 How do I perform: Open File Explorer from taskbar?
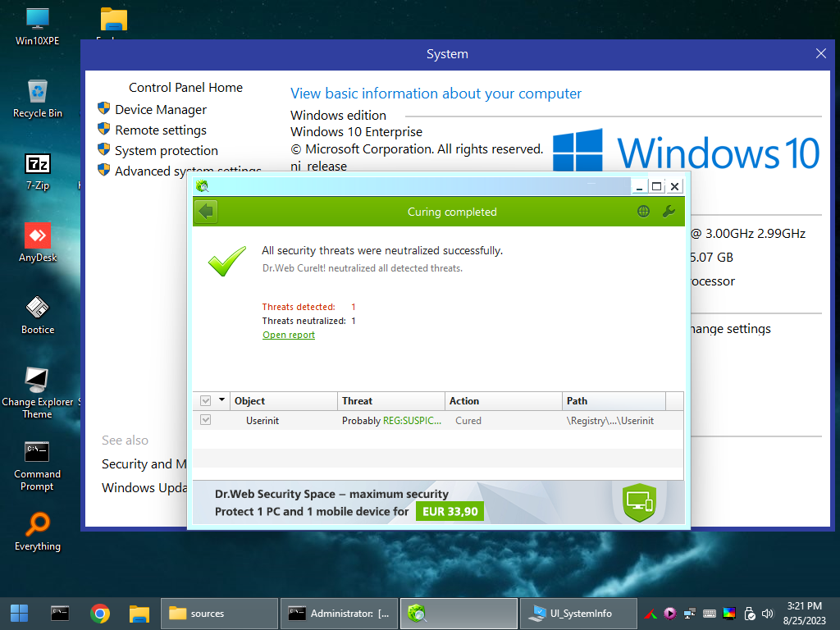pos(139,614)
